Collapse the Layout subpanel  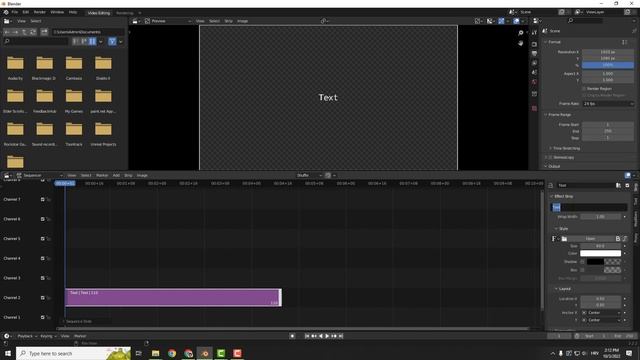pyautogui.click(x=556, y=289)
